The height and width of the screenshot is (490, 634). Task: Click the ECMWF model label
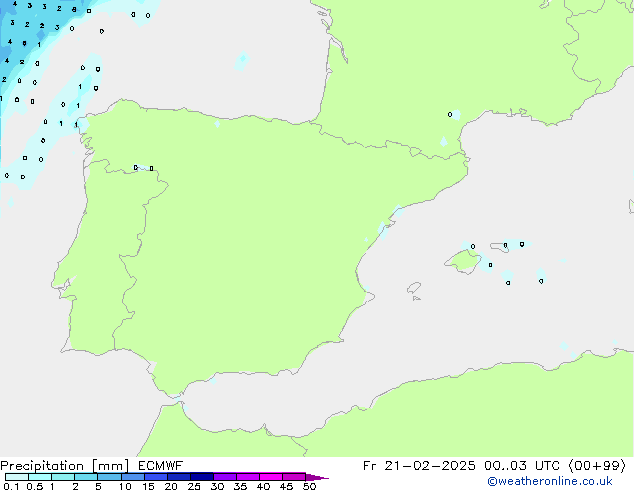160,466
